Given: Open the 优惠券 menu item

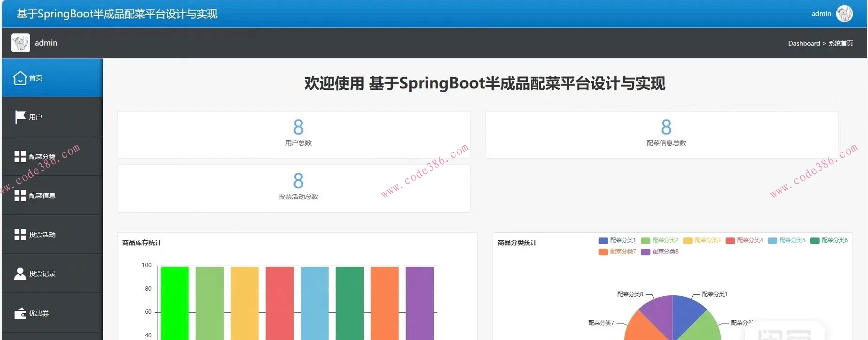Looking at the screenshot, I should [x=39, y=313].
